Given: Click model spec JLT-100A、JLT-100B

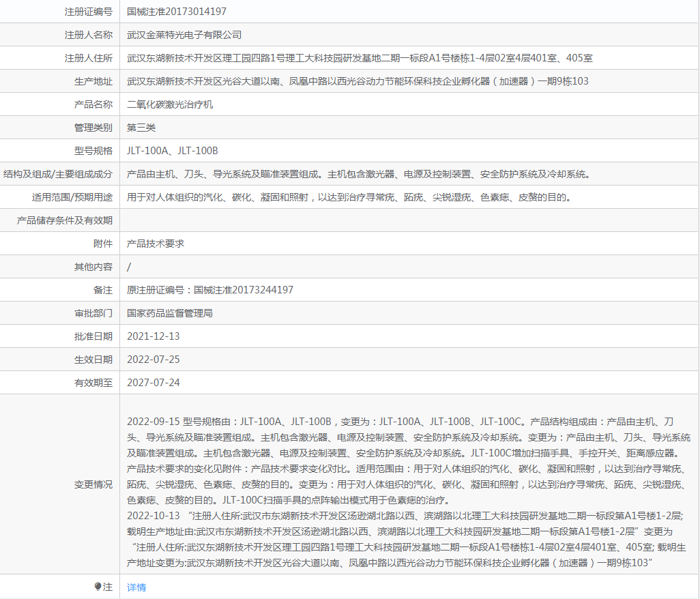Looking at the screenshot, I should 173,151.
